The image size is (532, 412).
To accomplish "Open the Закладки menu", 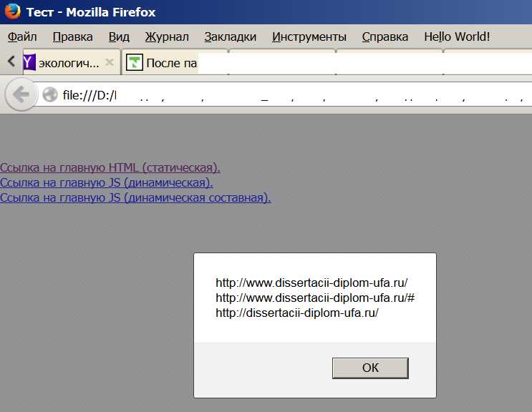I will coord(230,36).
